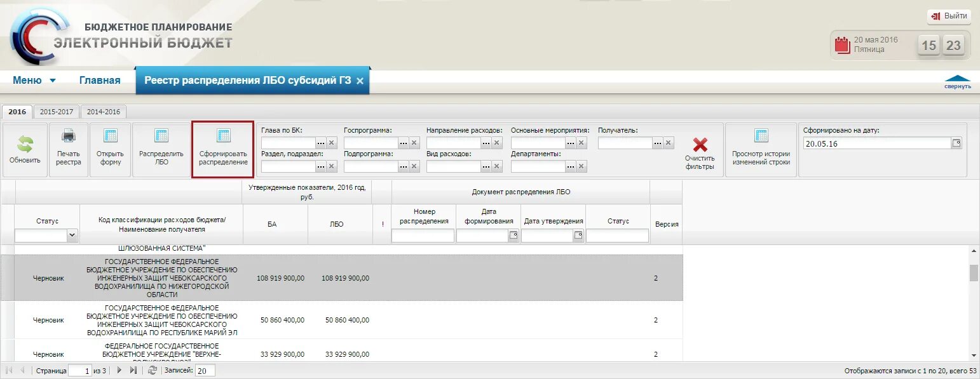
Task: Refresh the registry with Обновить
Action: pos(24,150)
